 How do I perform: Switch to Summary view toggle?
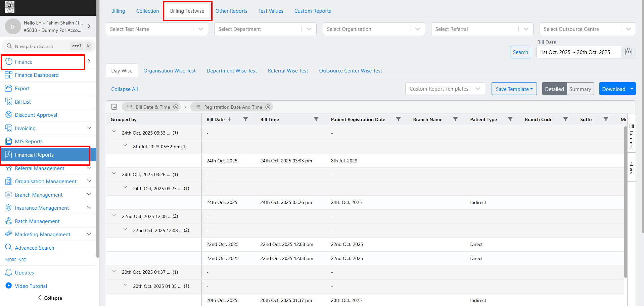[x=580, y=89]
